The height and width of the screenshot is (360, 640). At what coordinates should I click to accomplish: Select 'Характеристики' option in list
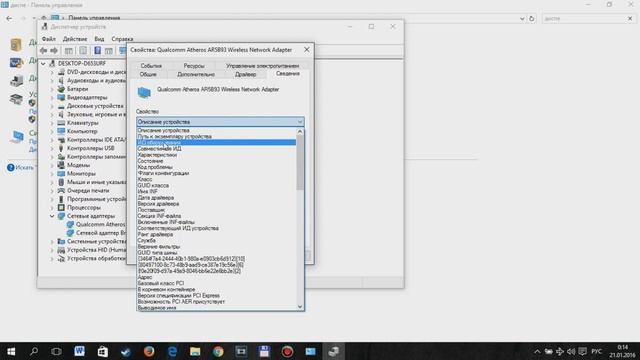pyautogui.click(x=216, y=155)
